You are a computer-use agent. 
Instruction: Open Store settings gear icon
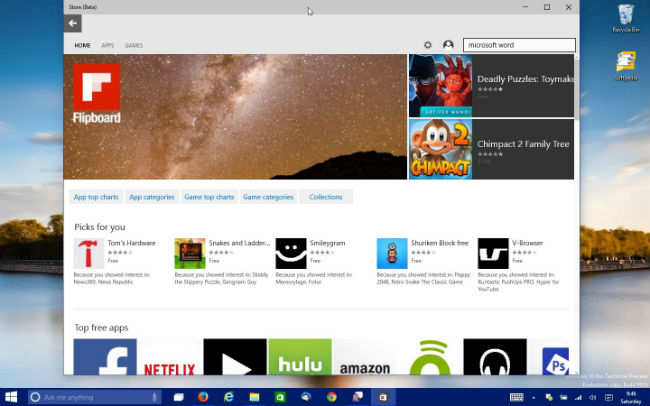[x=428, y=45]
